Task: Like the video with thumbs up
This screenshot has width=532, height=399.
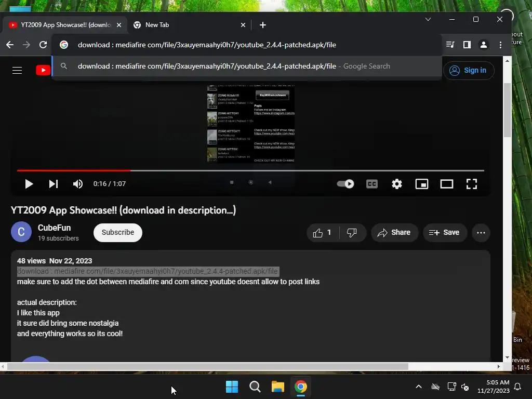Action: click(x=323, y=233)
